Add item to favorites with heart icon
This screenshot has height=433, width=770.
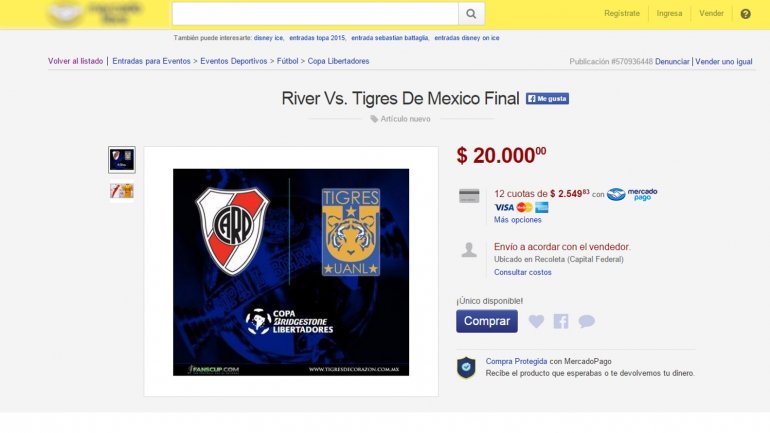pyautogui.click(x=536, y=321)
